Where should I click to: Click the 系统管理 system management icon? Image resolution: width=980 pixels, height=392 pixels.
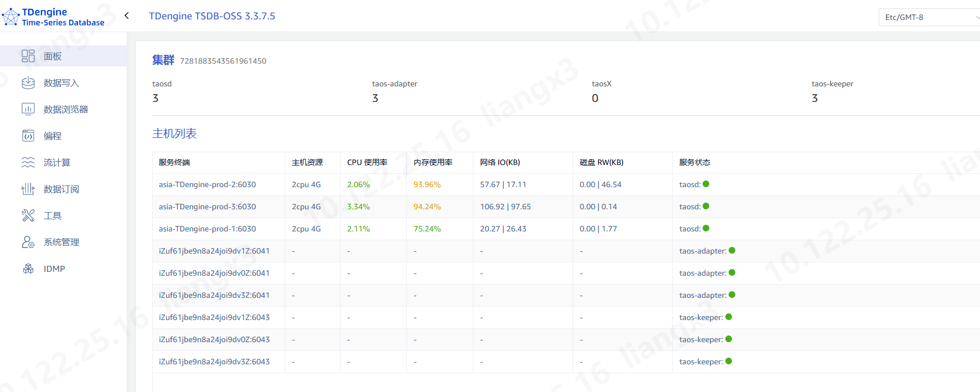[x=28, y=242]
